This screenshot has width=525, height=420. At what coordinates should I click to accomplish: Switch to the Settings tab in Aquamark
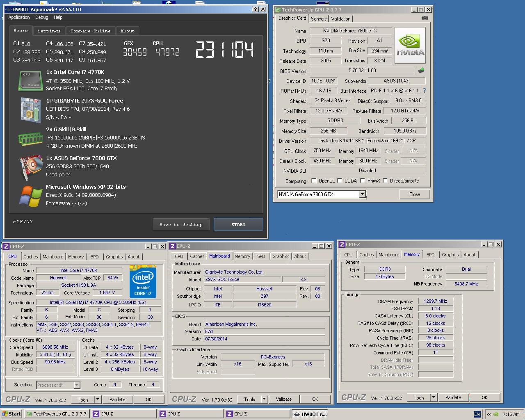click(x=49, y=31)
